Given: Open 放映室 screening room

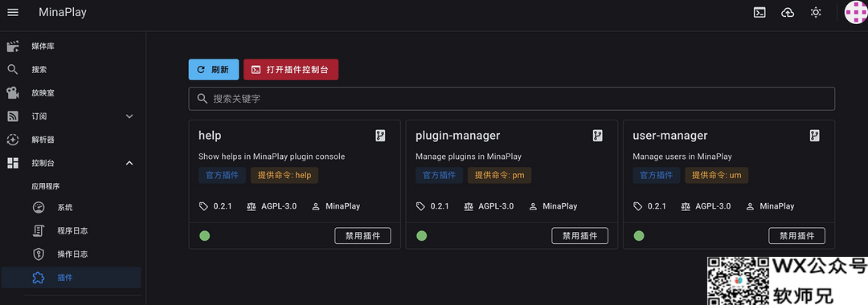Looking at the screenshot, I should [71, 93].
